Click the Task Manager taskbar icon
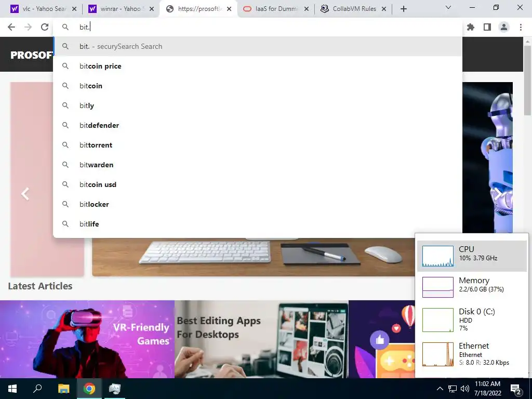 point(115,389)
